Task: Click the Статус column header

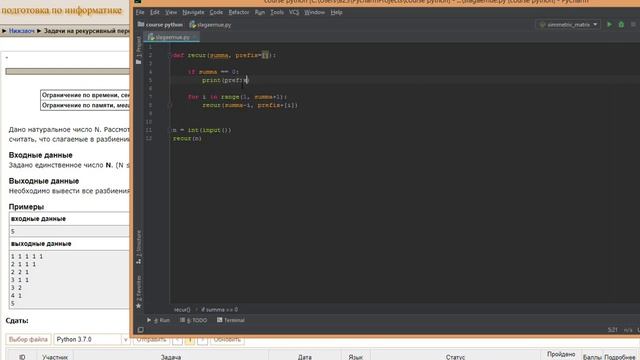Action: (x=456, y=357)
